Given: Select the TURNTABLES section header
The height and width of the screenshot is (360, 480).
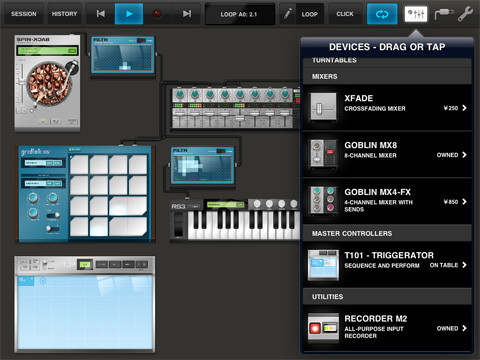Looking at the screenshot, I should tap(387, 61).
